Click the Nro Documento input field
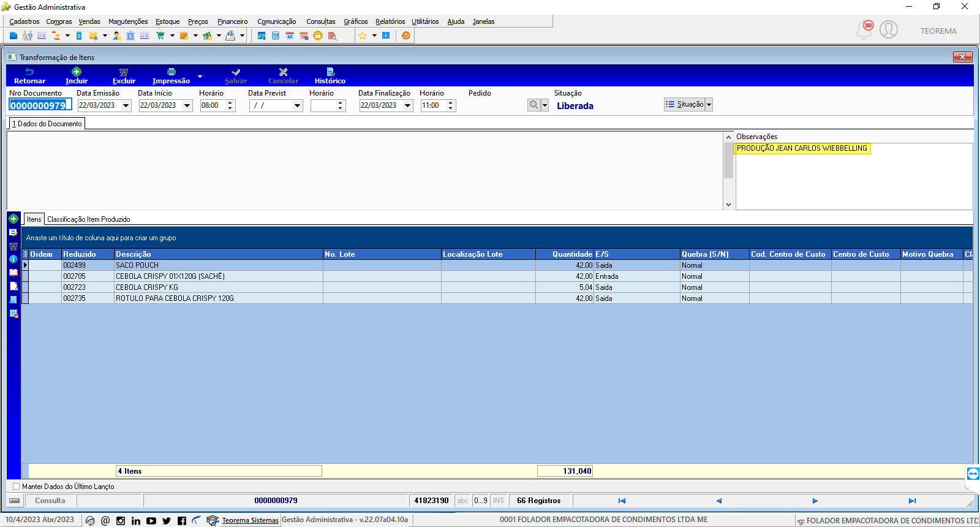 40,105
